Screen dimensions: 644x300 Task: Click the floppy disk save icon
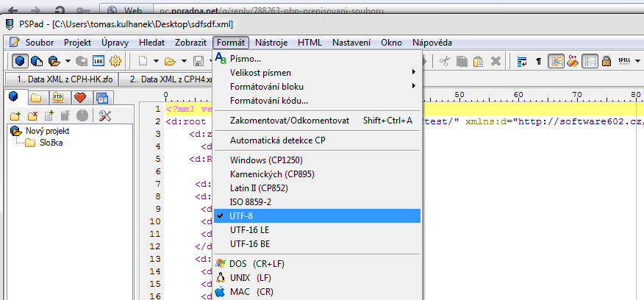(198, 62)
